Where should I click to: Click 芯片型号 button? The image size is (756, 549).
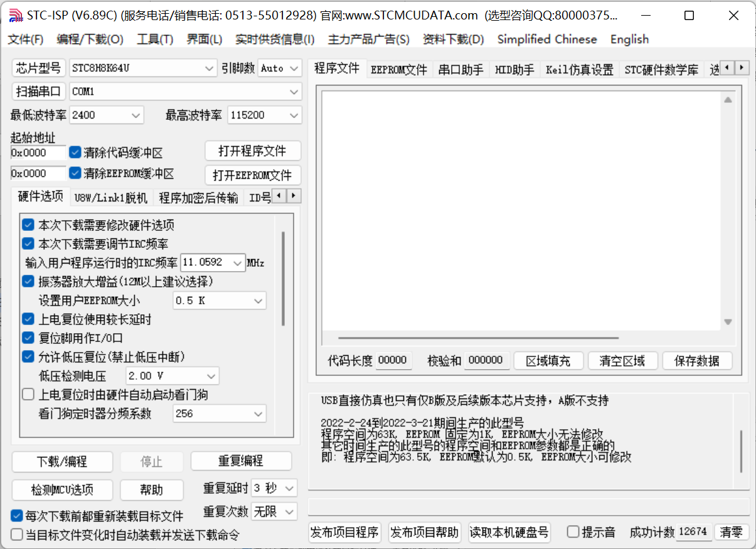click(x=38, y=68)
